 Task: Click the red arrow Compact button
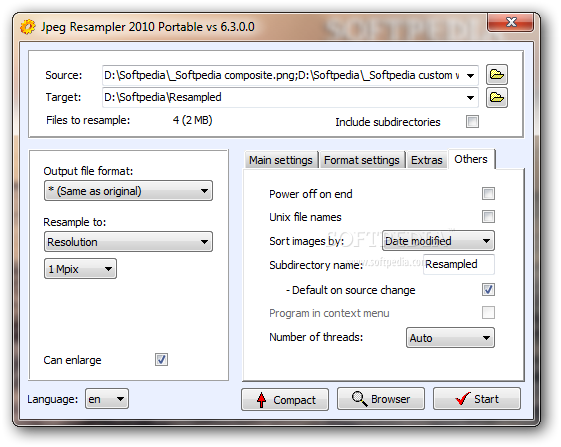[285, 399]
